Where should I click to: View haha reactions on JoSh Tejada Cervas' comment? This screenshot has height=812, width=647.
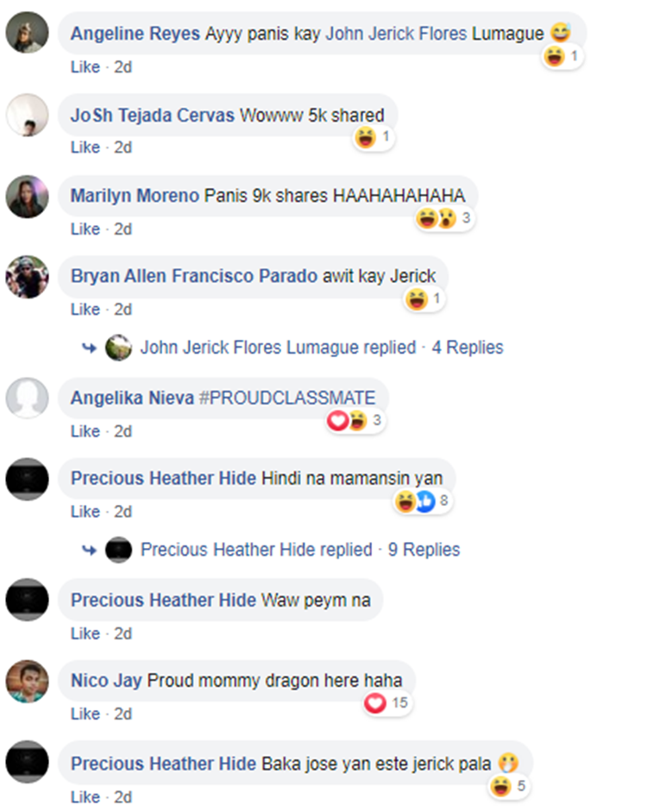[x=374, y=137]
